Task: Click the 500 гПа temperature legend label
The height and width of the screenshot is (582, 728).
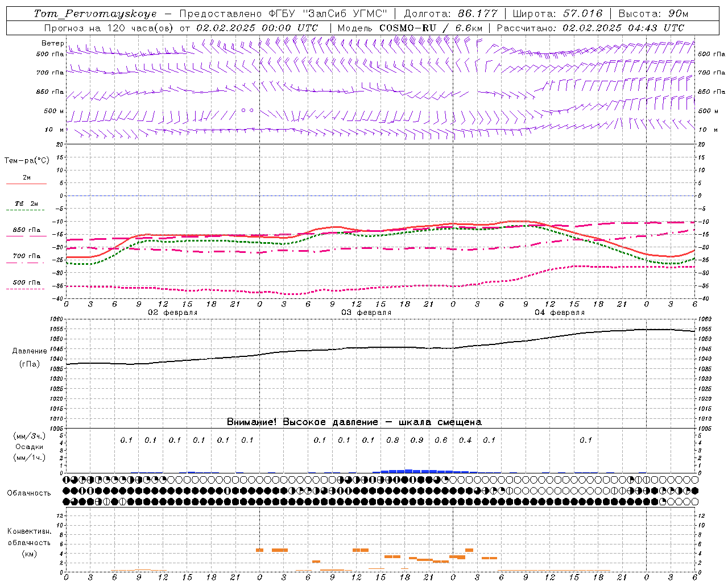Action: pos(27,282)
